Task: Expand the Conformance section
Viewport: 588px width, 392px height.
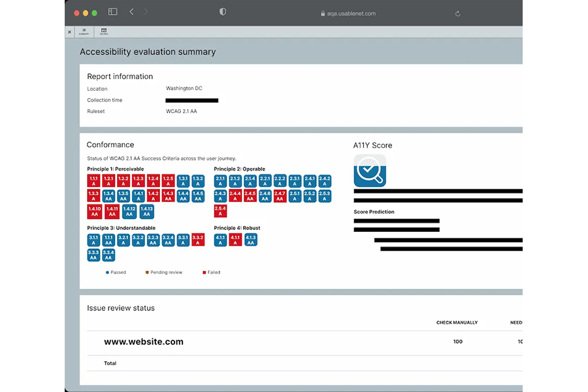Action: 110,144
